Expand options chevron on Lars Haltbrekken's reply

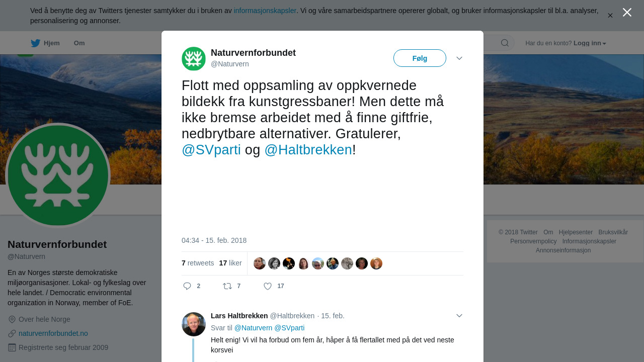459,316
